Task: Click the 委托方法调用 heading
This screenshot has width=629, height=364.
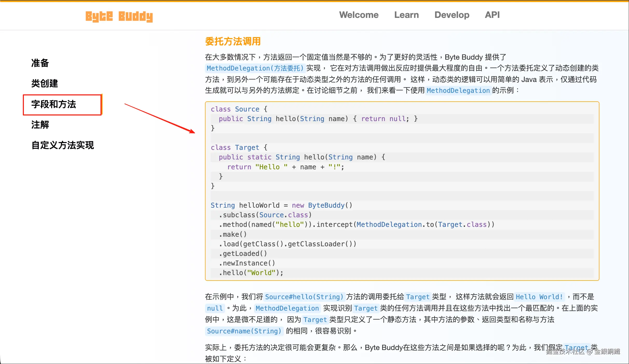Action: coord(233,41)
